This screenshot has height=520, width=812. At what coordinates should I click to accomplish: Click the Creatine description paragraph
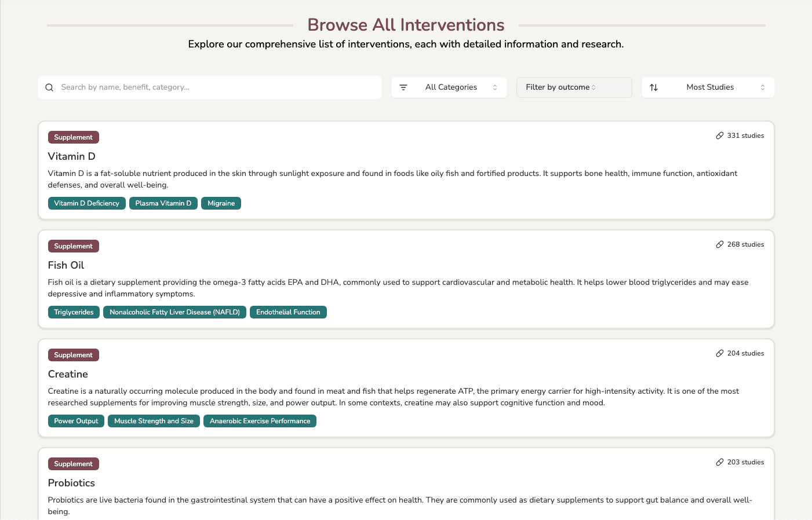pos(394,397)
